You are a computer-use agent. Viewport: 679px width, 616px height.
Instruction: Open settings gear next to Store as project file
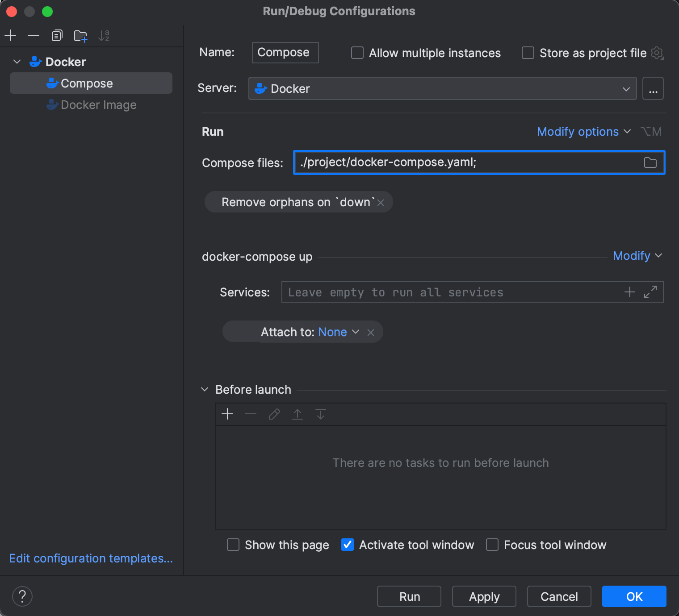[657, 53]
